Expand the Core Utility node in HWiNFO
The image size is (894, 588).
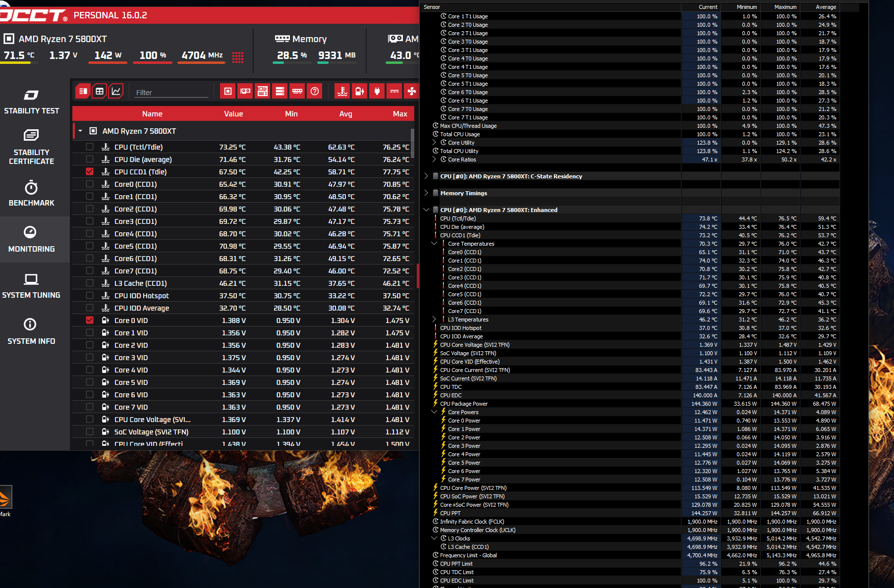point(434,143)
